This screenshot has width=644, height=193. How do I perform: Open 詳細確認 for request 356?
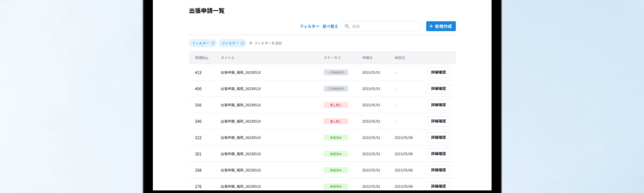click(x=438, y=105)
